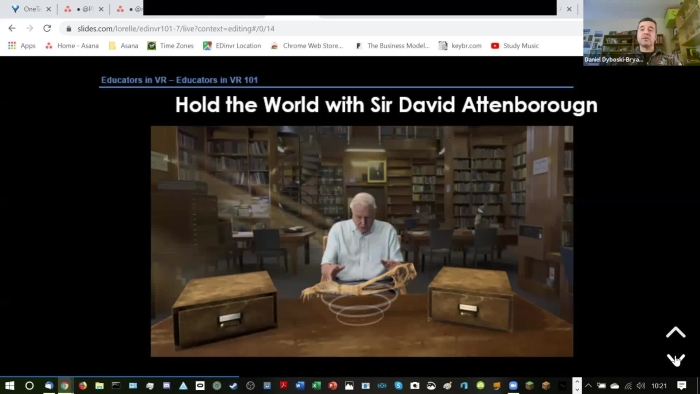Open the Windows Start menu

[9, 386]
